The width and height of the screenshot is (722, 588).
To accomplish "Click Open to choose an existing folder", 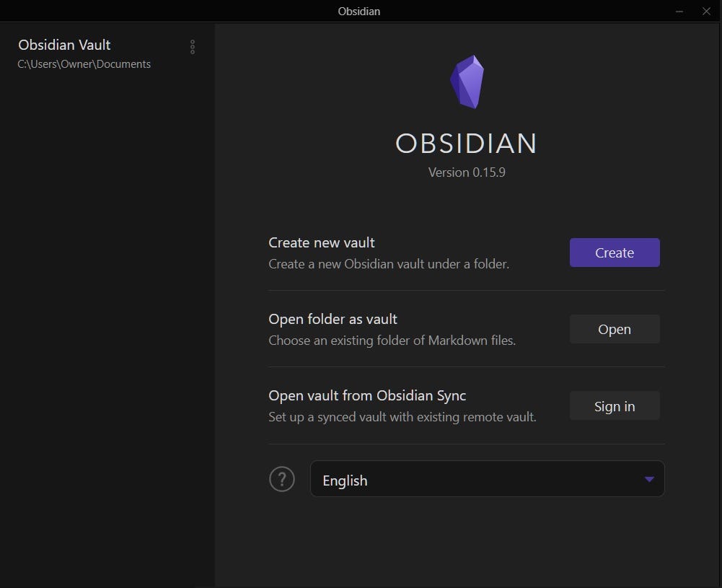I will coord(614,329).
